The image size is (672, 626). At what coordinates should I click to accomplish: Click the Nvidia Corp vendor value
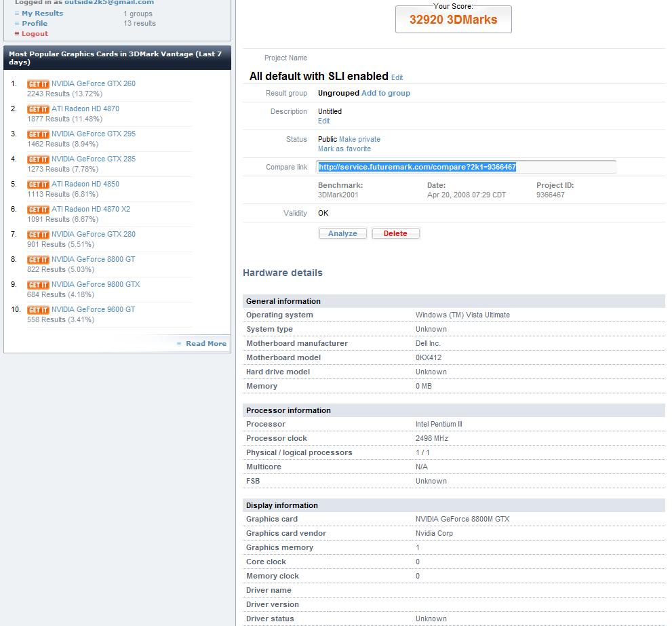434,533
